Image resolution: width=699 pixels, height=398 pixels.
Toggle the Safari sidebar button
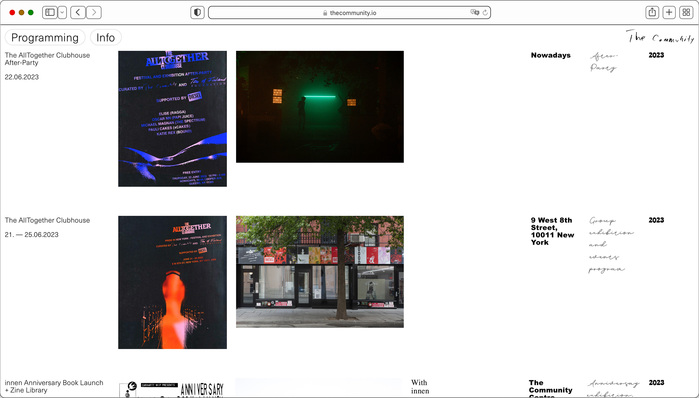pyautogui.click(x=50, y=12)
